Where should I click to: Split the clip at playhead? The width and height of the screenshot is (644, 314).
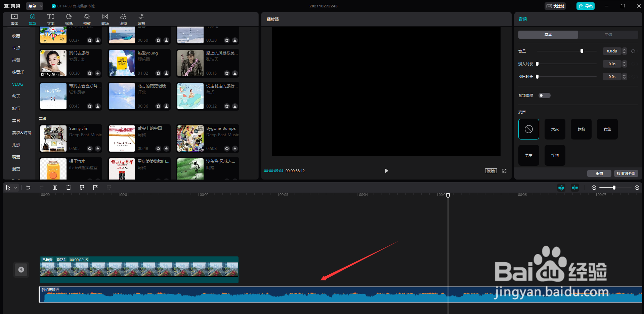[55, 188]
